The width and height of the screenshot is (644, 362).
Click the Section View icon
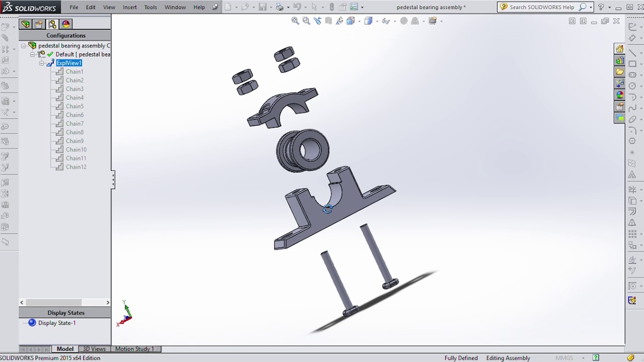(329, 21)
